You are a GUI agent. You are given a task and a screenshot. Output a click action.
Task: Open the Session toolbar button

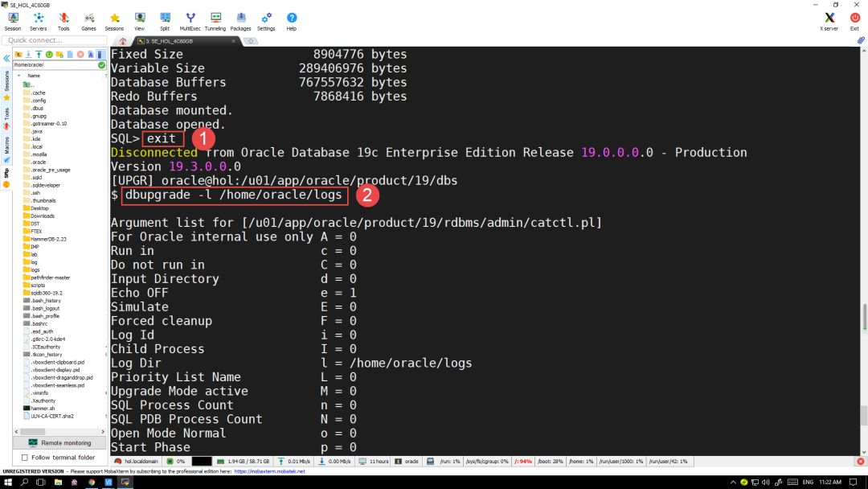pyautogui.click(x=13, y=22)
